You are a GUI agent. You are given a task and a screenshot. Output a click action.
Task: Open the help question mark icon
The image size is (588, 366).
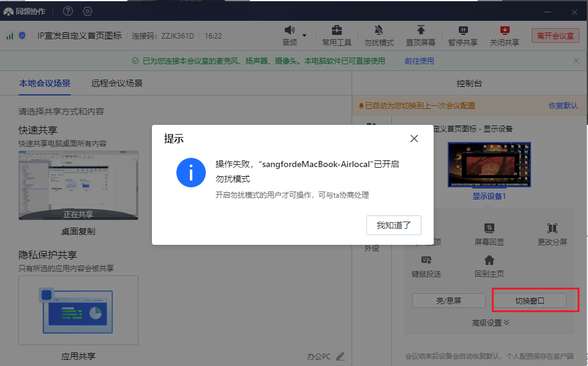click(68, 11)
